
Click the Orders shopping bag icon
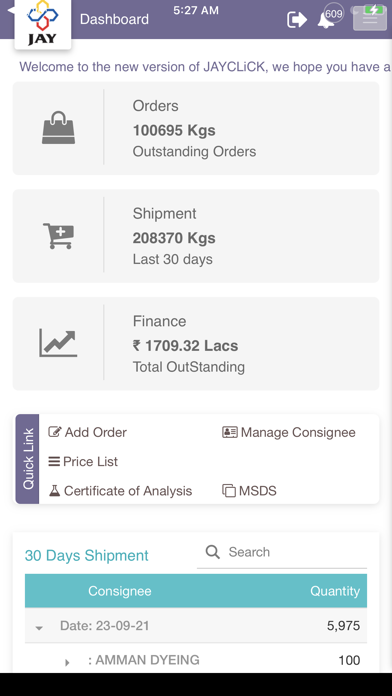(x=59, y=128)
